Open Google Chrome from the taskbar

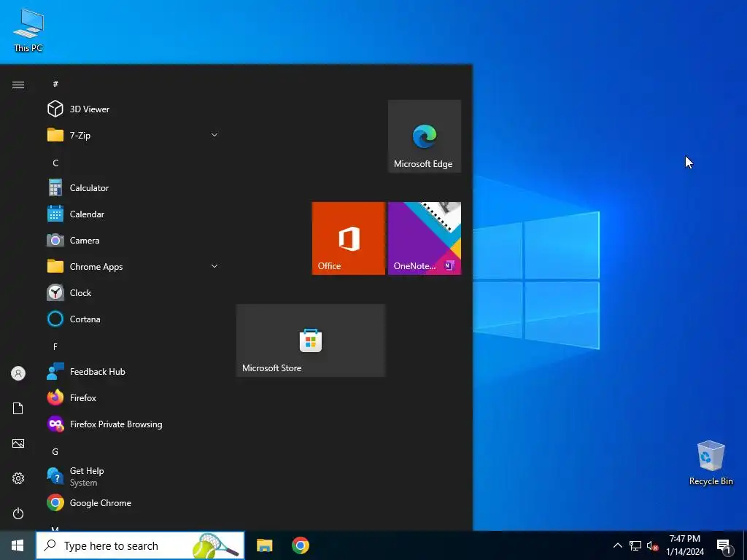click(x=300, y=545)
